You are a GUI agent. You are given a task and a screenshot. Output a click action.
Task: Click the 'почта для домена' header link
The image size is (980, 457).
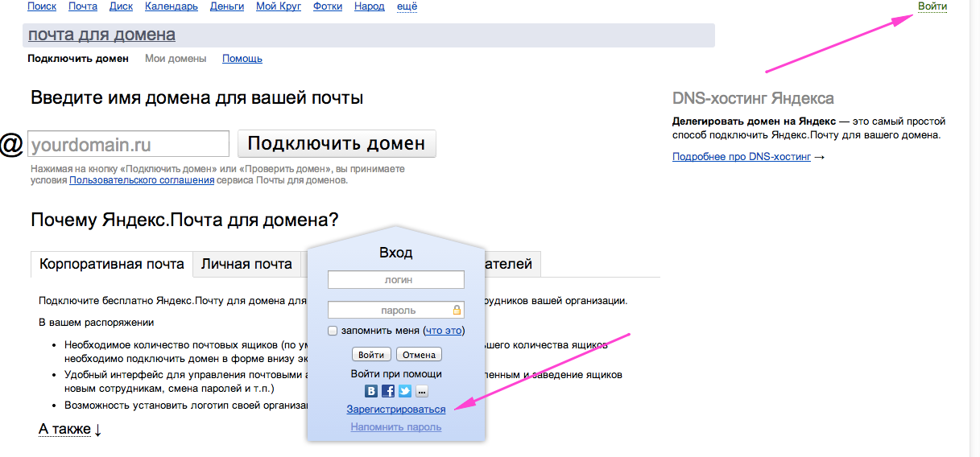[x=101, y=35]
